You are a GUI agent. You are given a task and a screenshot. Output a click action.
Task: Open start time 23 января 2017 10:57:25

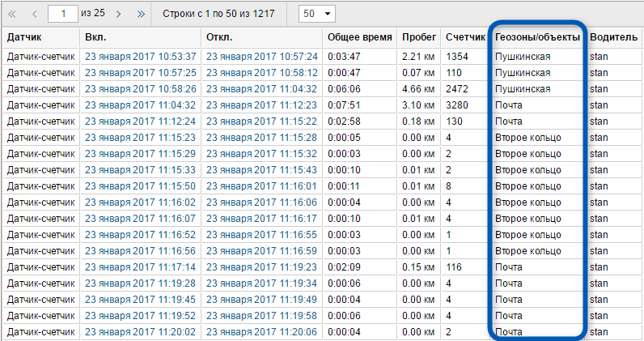coord(141,73)
